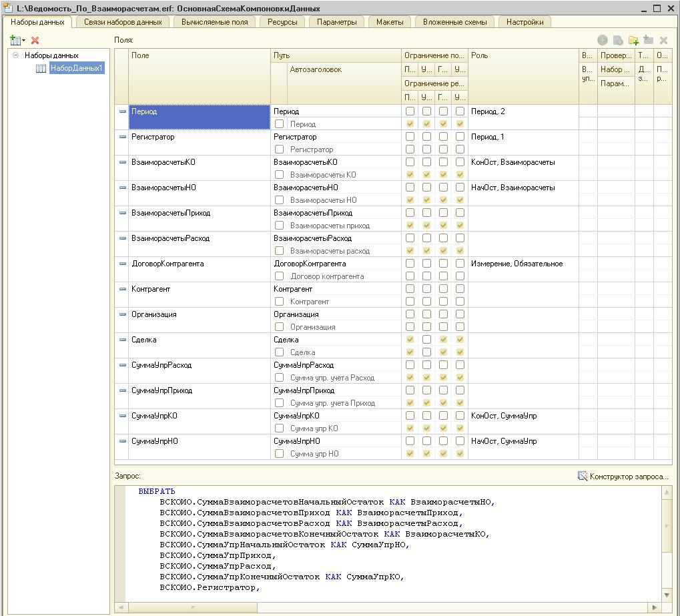Click the copy field icon in fields toolbar
Image resolution: width=680 pixels, height=616 pixels.
pyautogui.click(x=618, y=40)
